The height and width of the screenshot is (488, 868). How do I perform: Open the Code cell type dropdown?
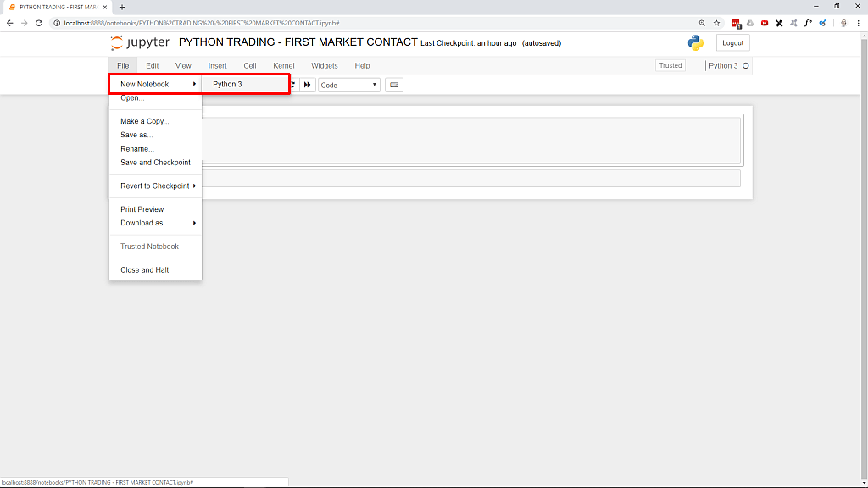[x=348, y=85]
